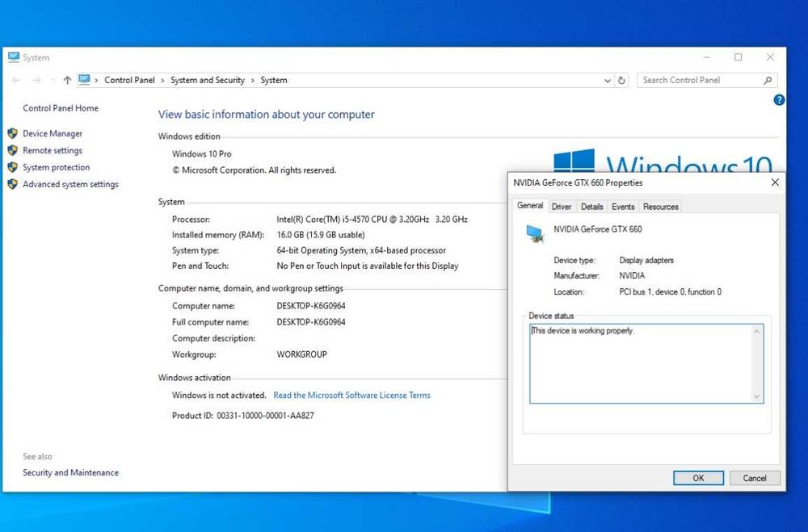Open the Details tab
The height and width of the screenshot is (532, 808).
pyautogui.click(x=591, y=207)
